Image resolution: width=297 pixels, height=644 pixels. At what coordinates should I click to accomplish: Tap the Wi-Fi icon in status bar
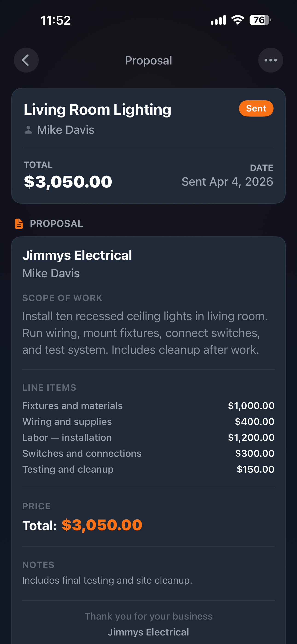pyautogui.click(x=238, y=20)
